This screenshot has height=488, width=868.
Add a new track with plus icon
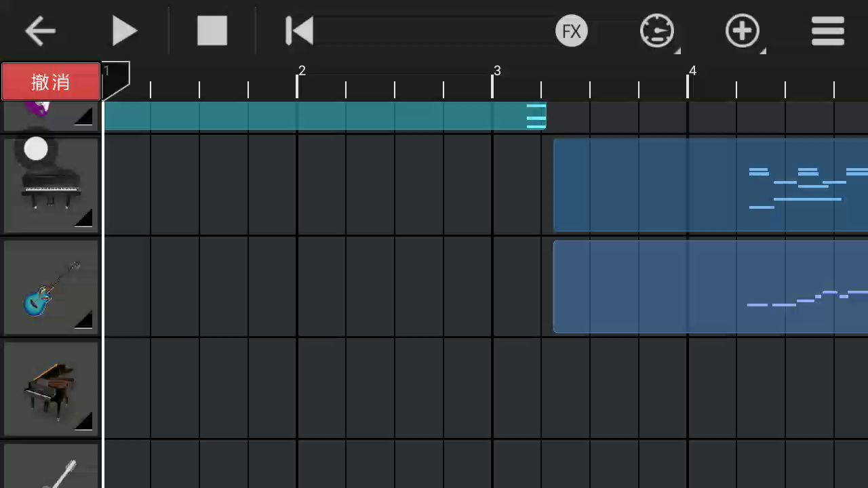[x=742, y=31]
